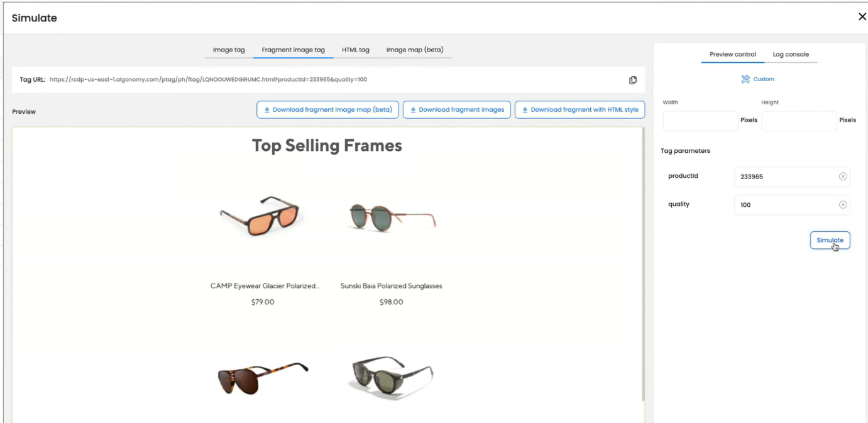Click the gray side-shield sunglasses image
This screenshot has width=868, height=423.
click(391, 378)
